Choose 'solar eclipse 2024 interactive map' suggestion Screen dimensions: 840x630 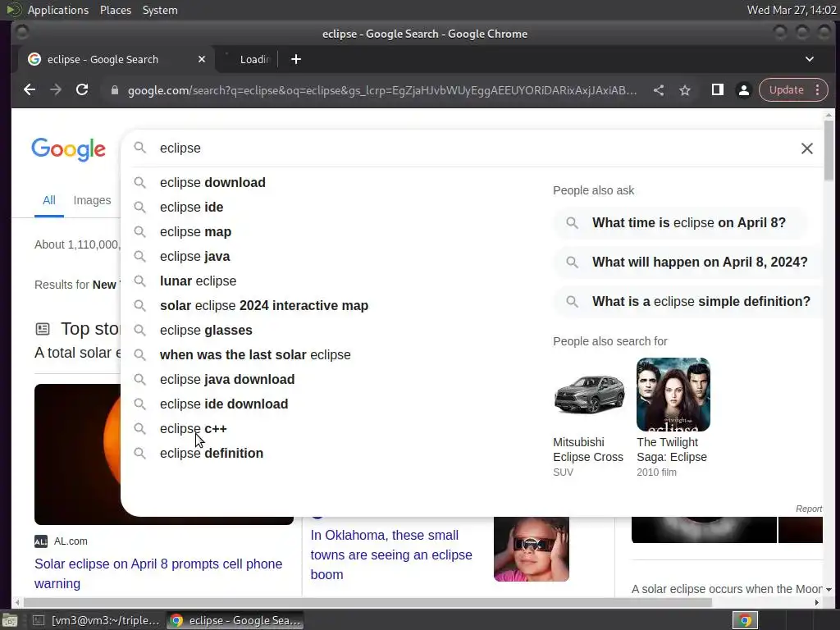click(264, 306)
